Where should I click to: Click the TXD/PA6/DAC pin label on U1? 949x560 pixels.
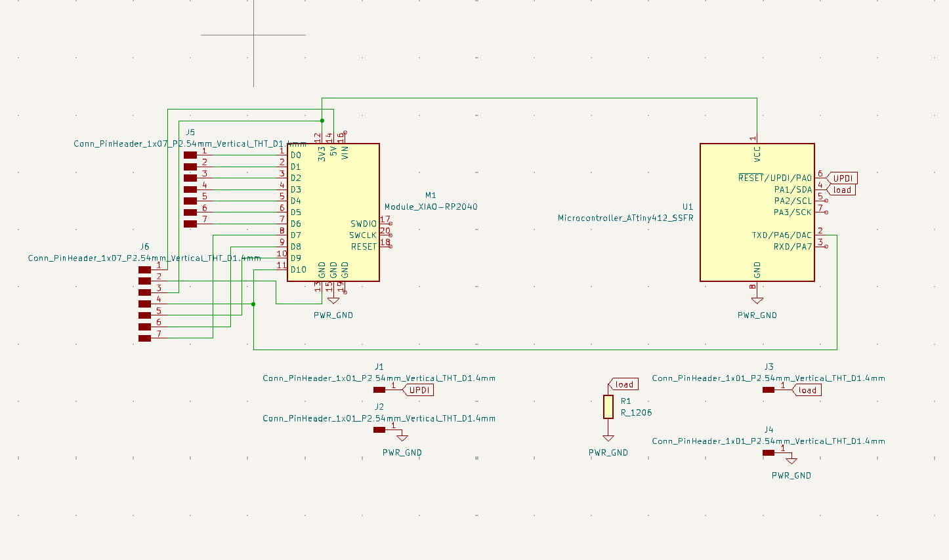coord(782,235)
